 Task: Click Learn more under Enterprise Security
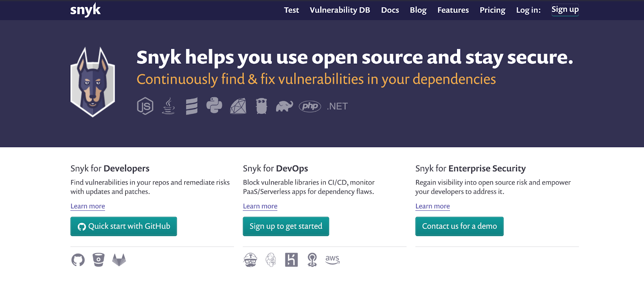coord(433,206)
